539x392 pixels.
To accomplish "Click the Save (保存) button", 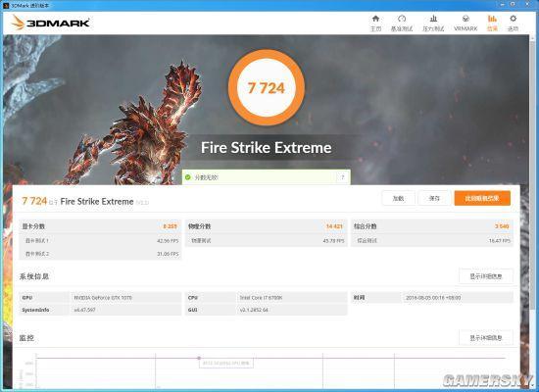I will click(434, 198).
